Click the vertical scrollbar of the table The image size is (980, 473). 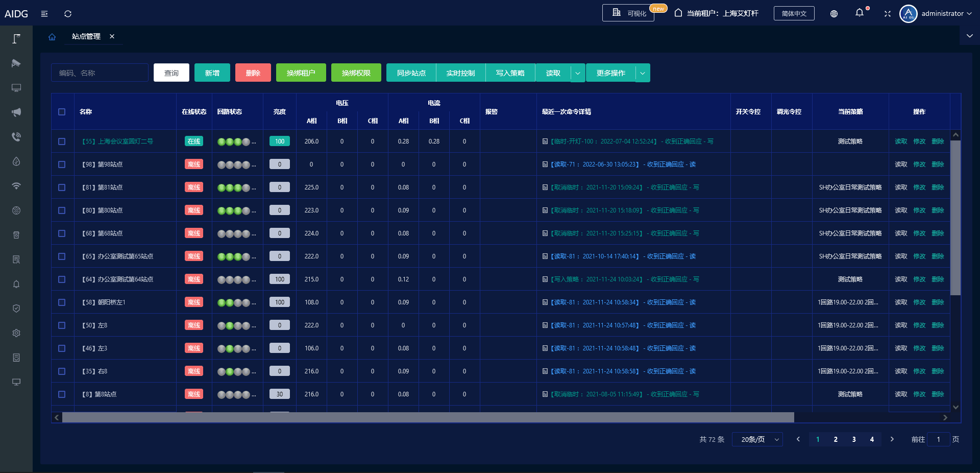(x=955, y=218)
